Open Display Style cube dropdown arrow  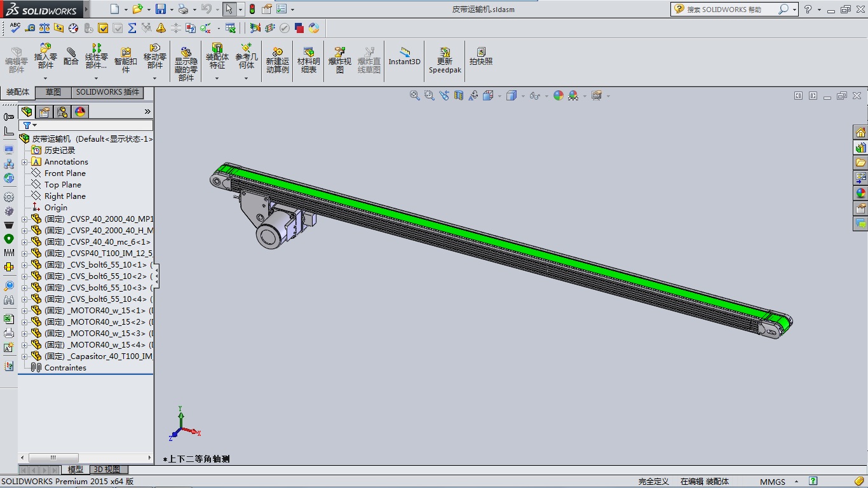(x=523, y=96)
